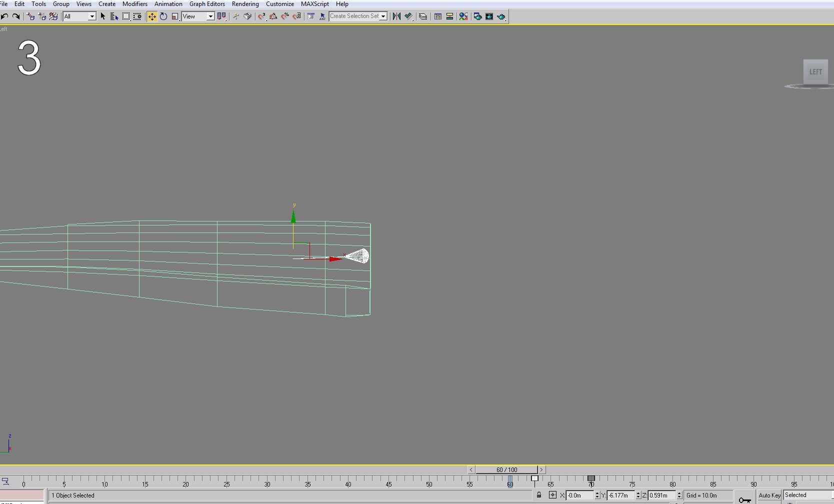
Task: Select the Move transform tool
Action: pos(152,16)
